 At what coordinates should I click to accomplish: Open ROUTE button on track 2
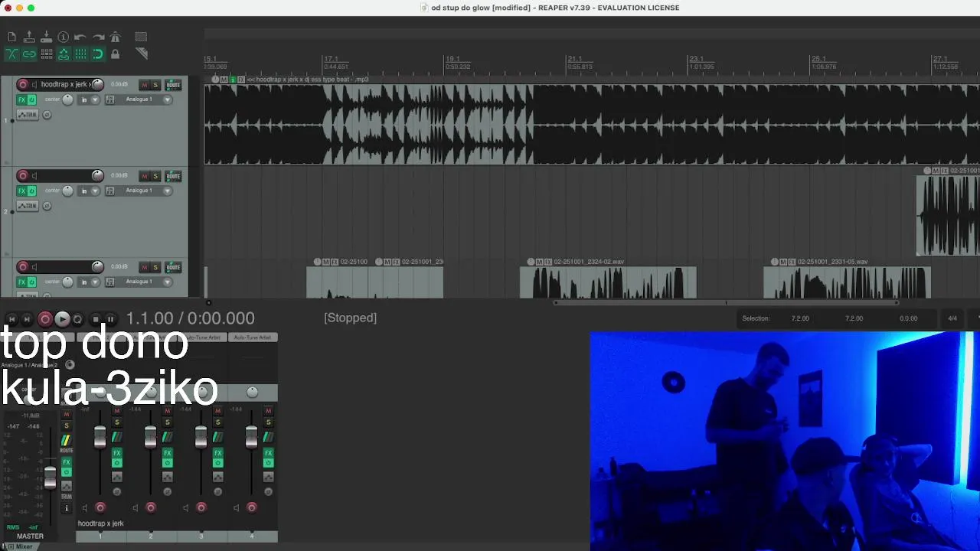pos(173,176)
